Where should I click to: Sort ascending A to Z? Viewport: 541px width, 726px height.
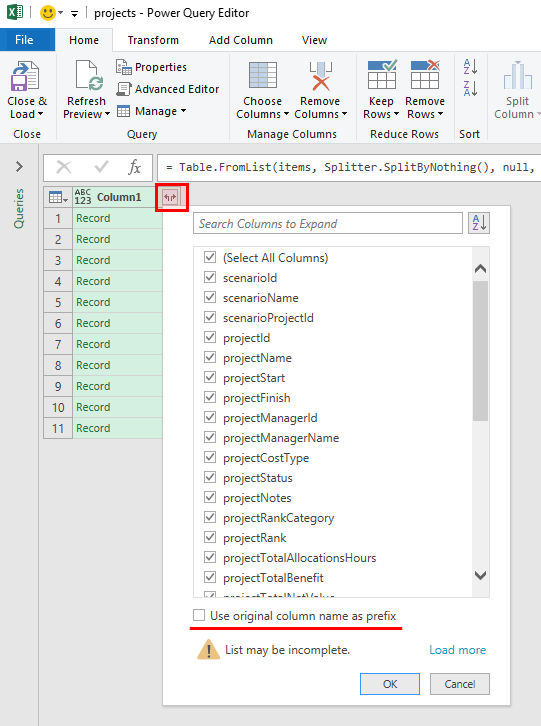(470, 67)
